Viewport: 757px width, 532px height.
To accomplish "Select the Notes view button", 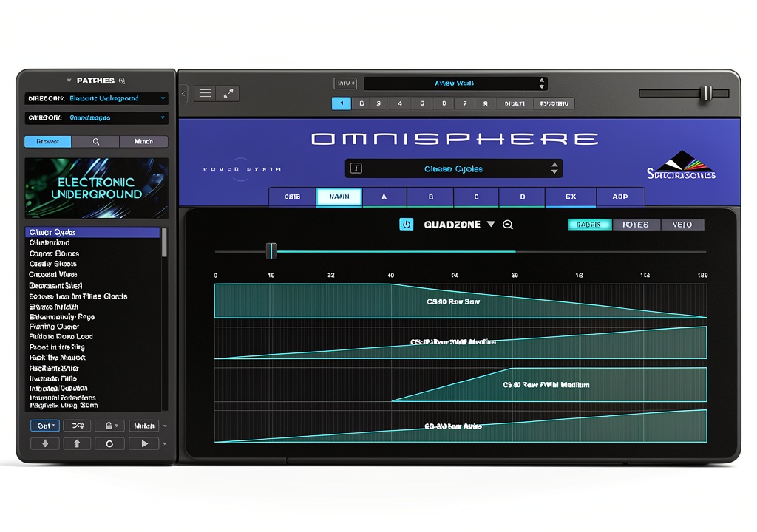I will coord(635,225).
